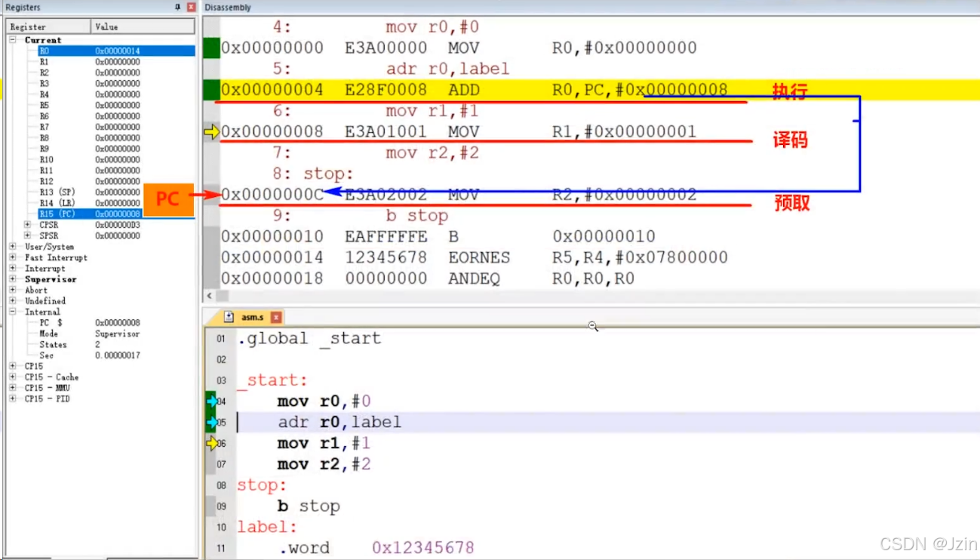
Task: Switch to the asm.s tab
Action: pyautogui.click(x=253, y=318)
